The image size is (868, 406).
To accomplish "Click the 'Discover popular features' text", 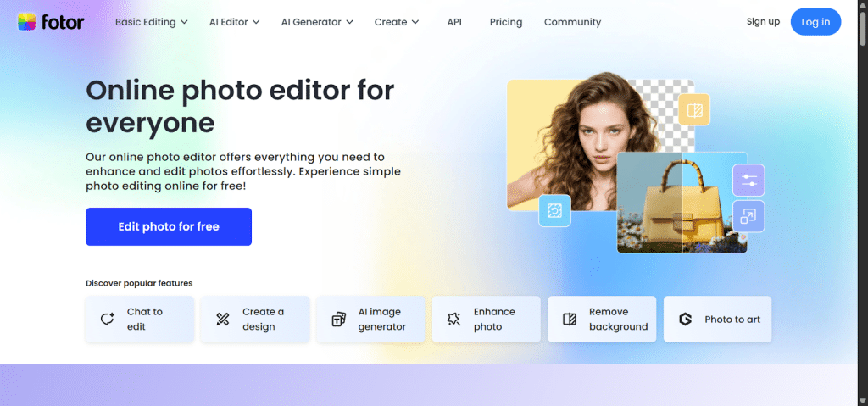I will [139, 283].
